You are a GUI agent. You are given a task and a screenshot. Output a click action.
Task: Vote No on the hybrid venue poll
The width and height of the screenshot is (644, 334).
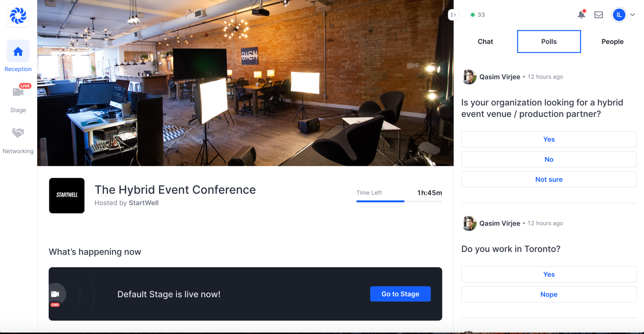click(x=549, y=159)
